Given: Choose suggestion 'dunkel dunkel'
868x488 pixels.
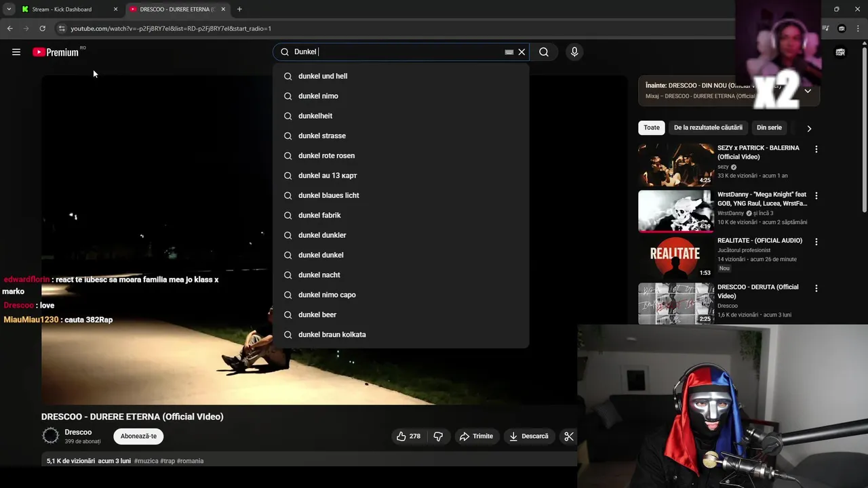Looking at the screenshot, I should 401,255.
